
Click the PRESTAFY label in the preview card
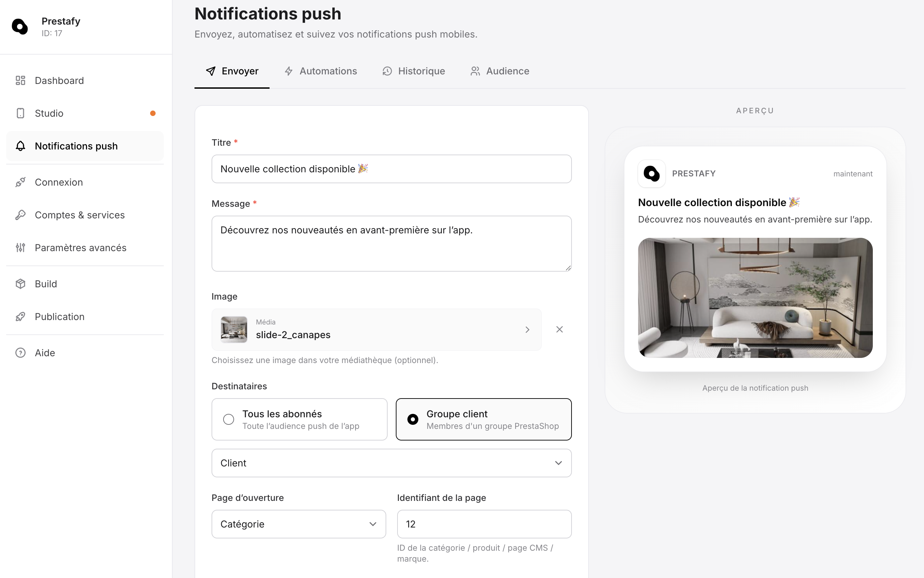click(694, 174)
